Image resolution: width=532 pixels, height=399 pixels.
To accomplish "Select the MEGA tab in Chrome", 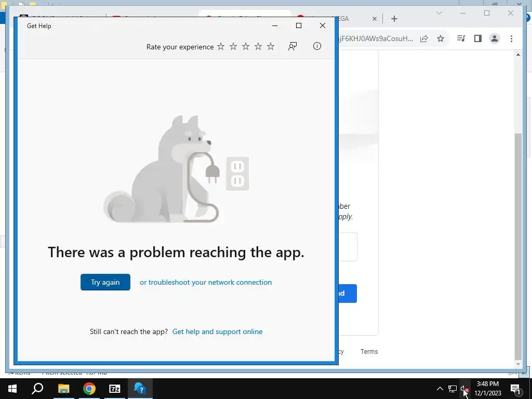I will click(343, 19).
